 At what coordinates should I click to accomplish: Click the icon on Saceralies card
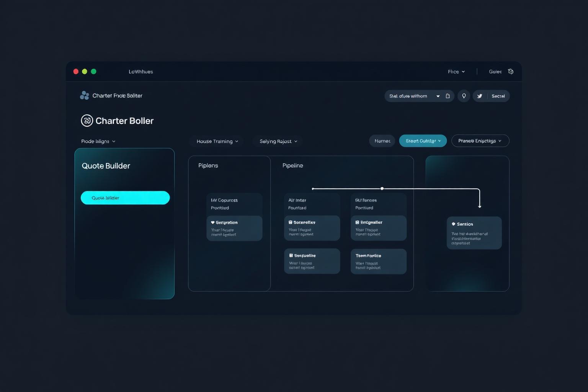coord(291,222)
